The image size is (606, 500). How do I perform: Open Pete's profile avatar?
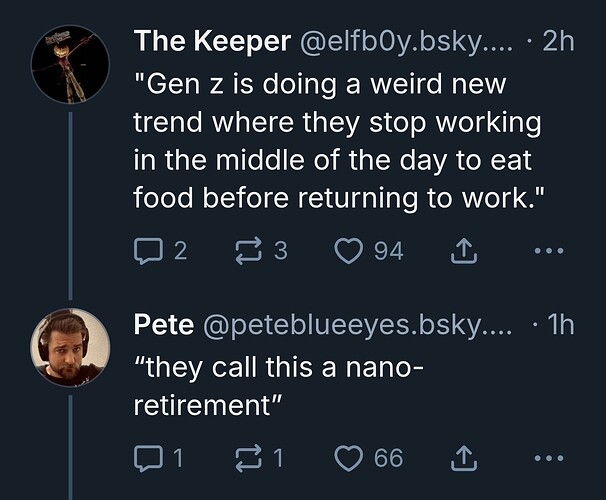pos(70,348)
